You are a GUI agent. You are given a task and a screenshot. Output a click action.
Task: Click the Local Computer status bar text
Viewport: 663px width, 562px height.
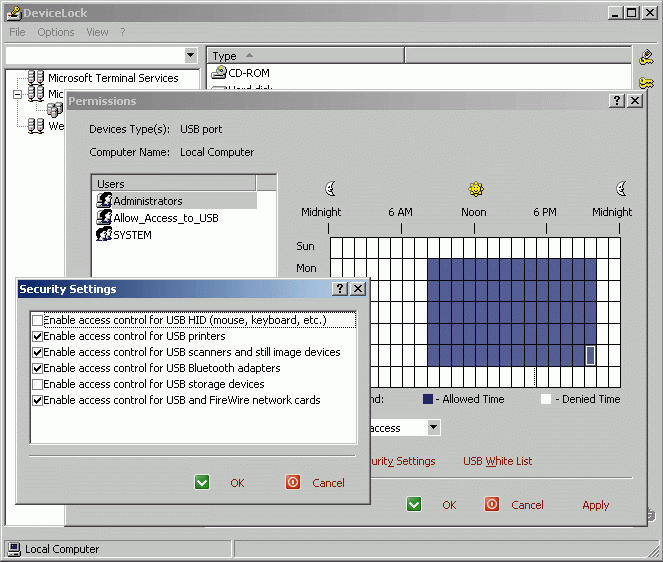click(x=62, y=549)
